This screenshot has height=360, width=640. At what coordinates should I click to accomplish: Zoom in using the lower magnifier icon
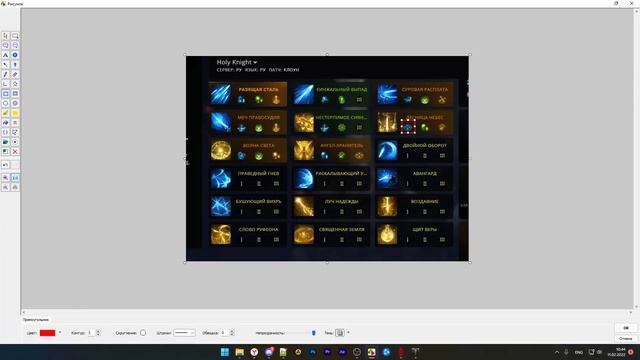coord(5,178)
